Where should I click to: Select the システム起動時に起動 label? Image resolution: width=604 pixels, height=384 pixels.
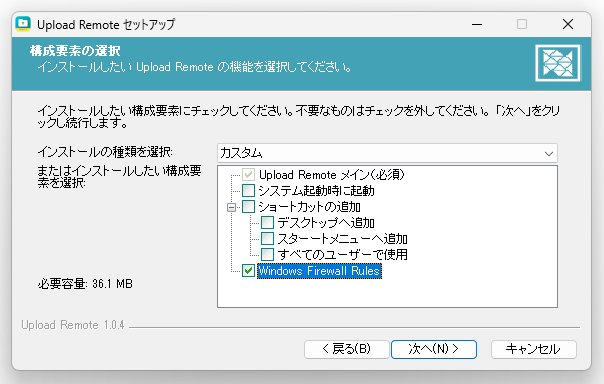tap(316, 191)
